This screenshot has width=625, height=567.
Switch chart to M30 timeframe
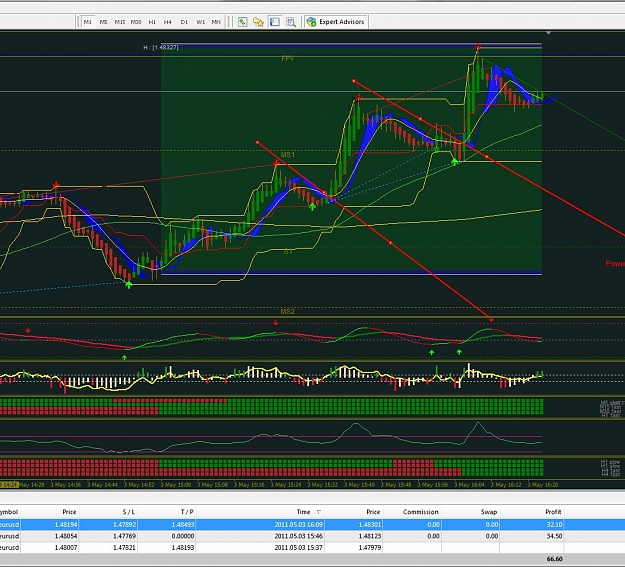click(136, 22)
